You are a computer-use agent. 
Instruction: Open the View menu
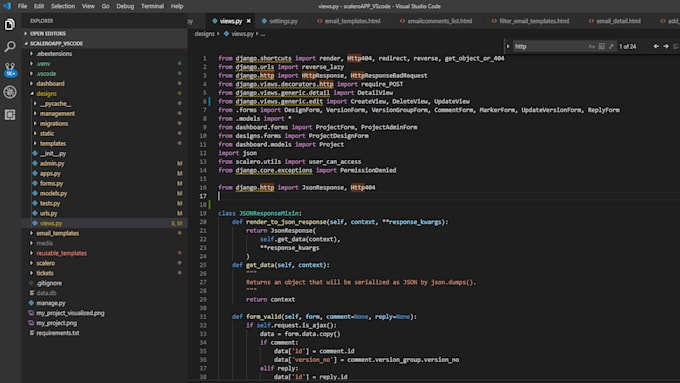click(x=88, y=6)
